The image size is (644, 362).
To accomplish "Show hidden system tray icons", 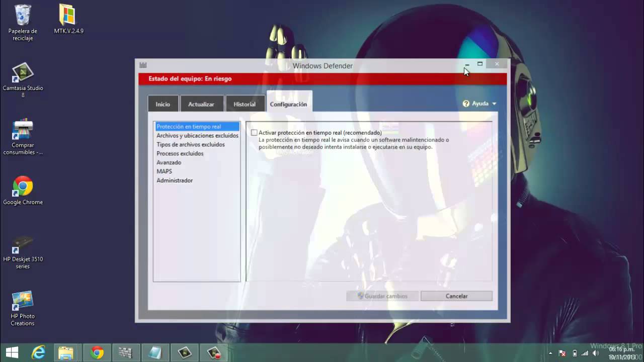I will [550, 353].
